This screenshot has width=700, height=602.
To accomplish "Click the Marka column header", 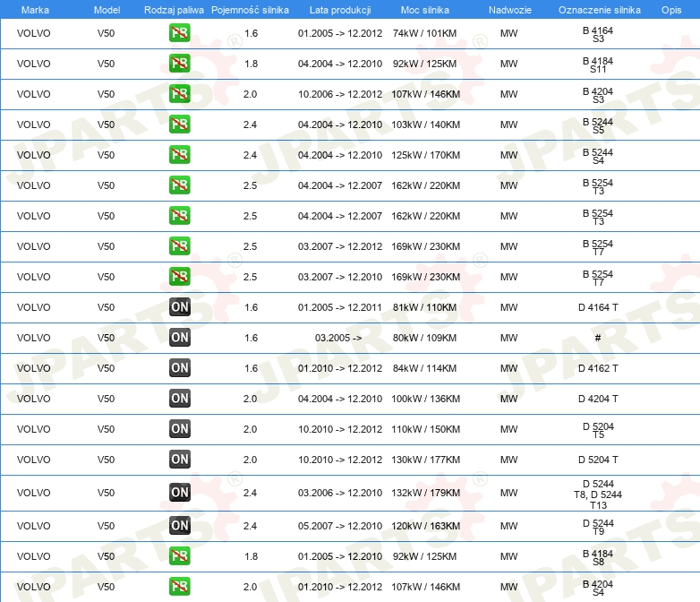I will [x=35, y=10].
